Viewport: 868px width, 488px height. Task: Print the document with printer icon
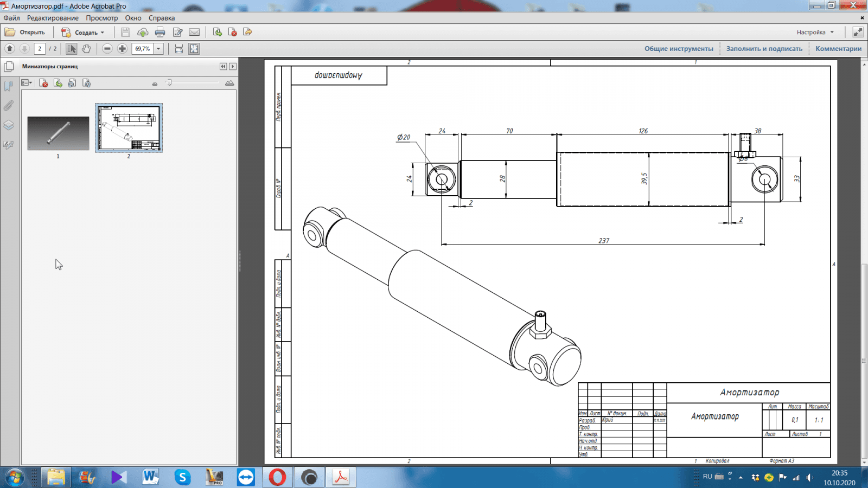pyautogui.click(x=160, y=33)
